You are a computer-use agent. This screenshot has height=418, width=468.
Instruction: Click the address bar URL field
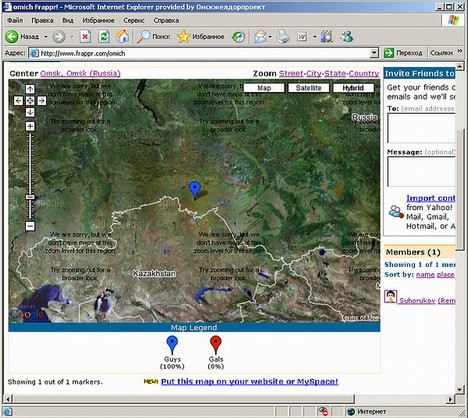[x=204, y=53]
